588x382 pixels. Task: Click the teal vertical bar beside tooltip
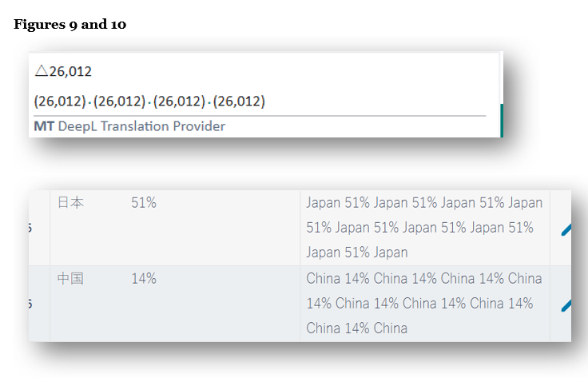point(501,120)
